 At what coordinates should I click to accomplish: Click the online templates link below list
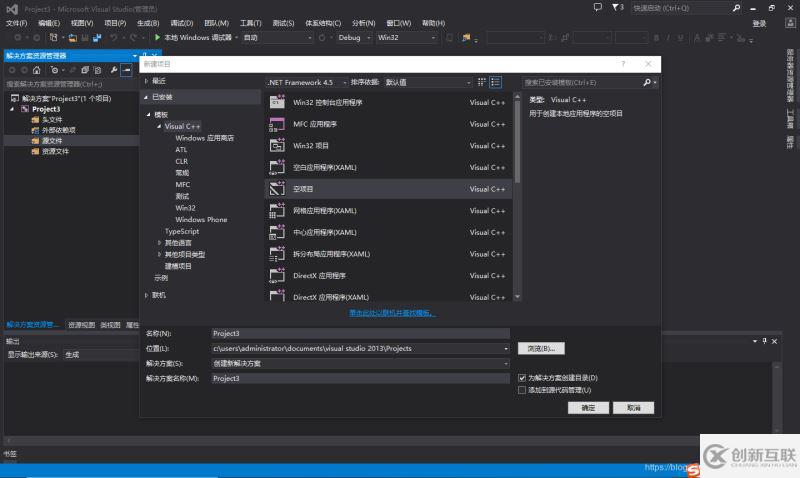pyautogui.click(x=392, y=313)
